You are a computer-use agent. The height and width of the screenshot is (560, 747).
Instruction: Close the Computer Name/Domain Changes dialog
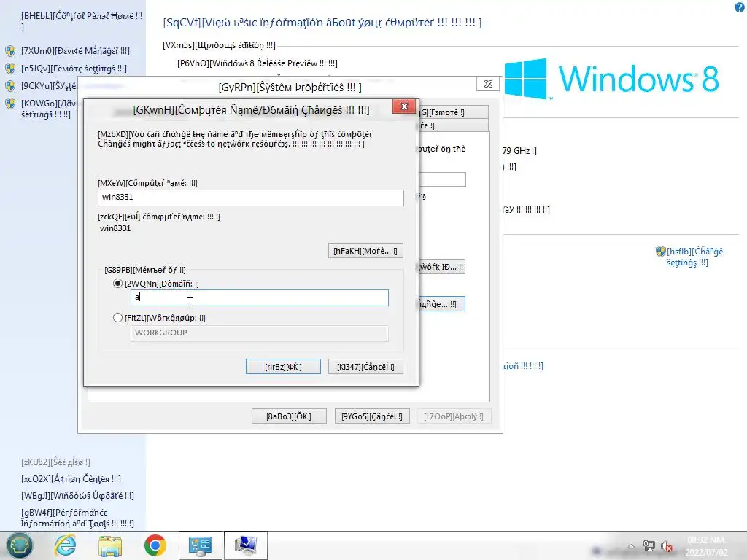pyautogui.click(x=404, y=106)
